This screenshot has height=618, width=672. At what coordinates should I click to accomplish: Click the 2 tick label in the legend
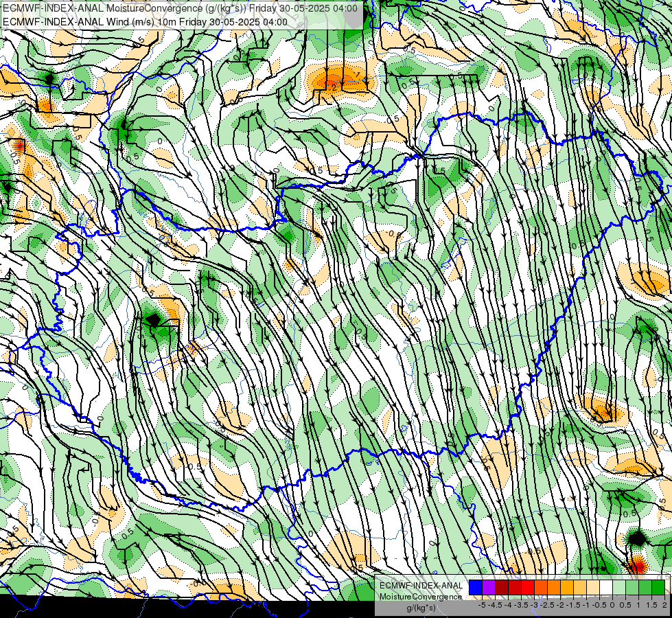(x=664, y=605)
